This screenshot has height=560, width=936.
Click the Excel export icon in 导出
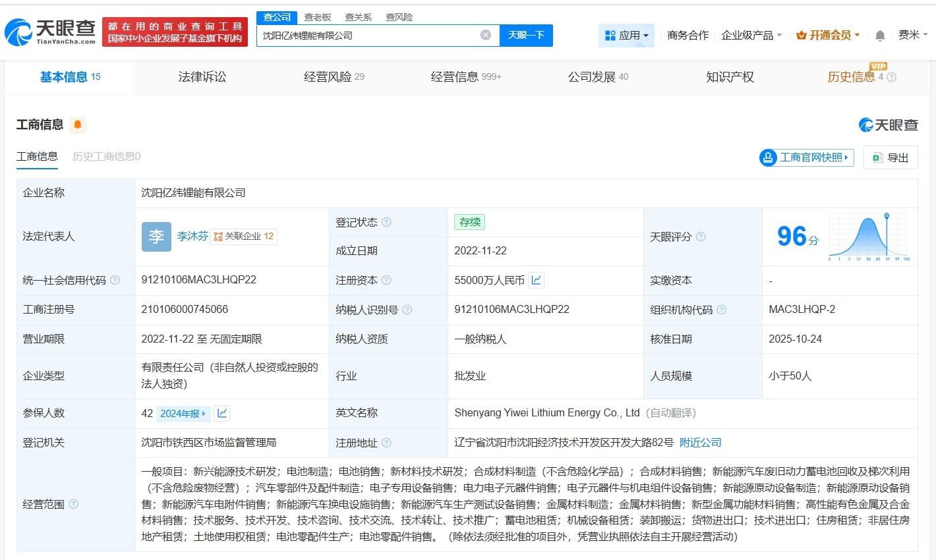tap(877, 157)
